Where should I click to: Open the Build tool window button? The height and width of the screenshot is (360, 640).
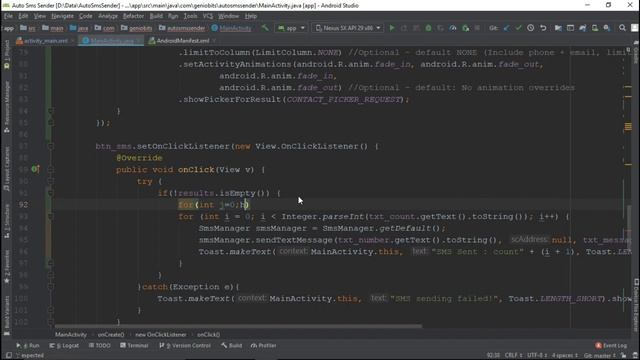[231, 345]
